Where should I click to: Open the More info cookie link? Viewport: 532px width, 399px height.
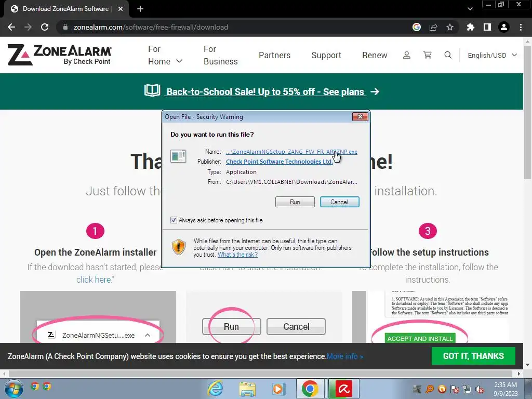coord(345,356)
